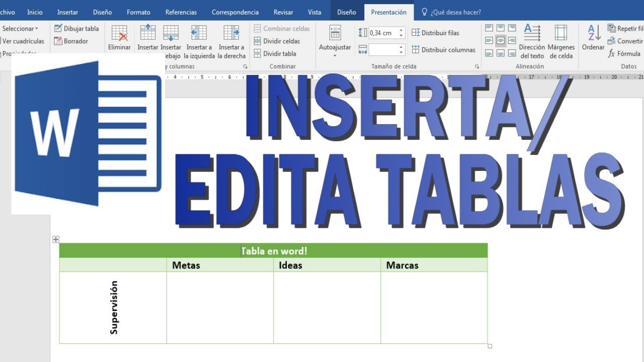Click the 'Ideas' table cell
644x362 pixels.
tap(327, 265)
